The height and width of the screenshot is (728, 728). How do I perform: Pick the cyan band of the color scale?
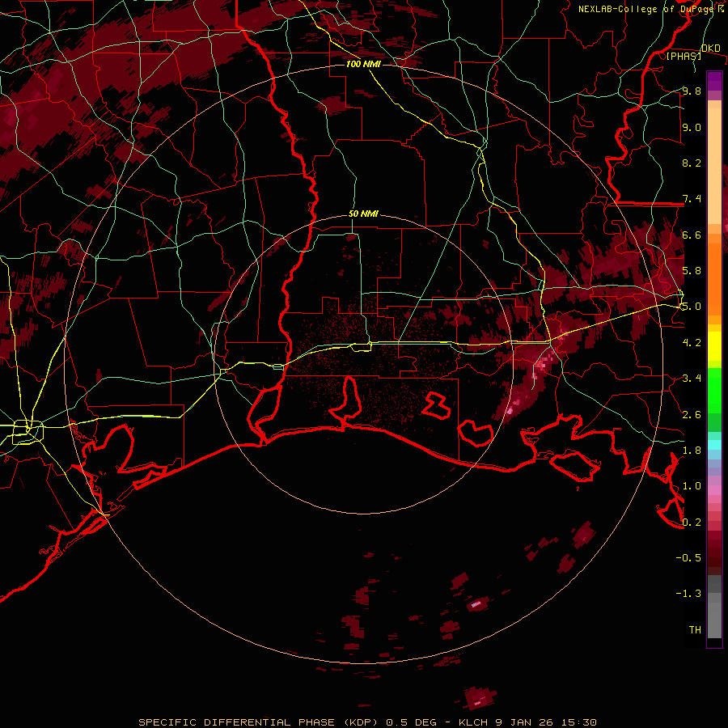point(714,445)
